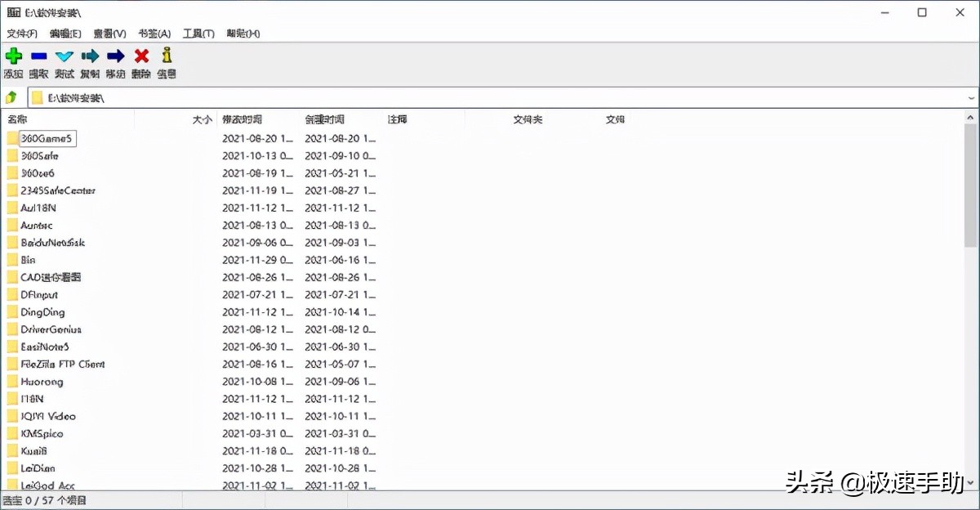Sort files by the 大小 column header

[202, 119]
